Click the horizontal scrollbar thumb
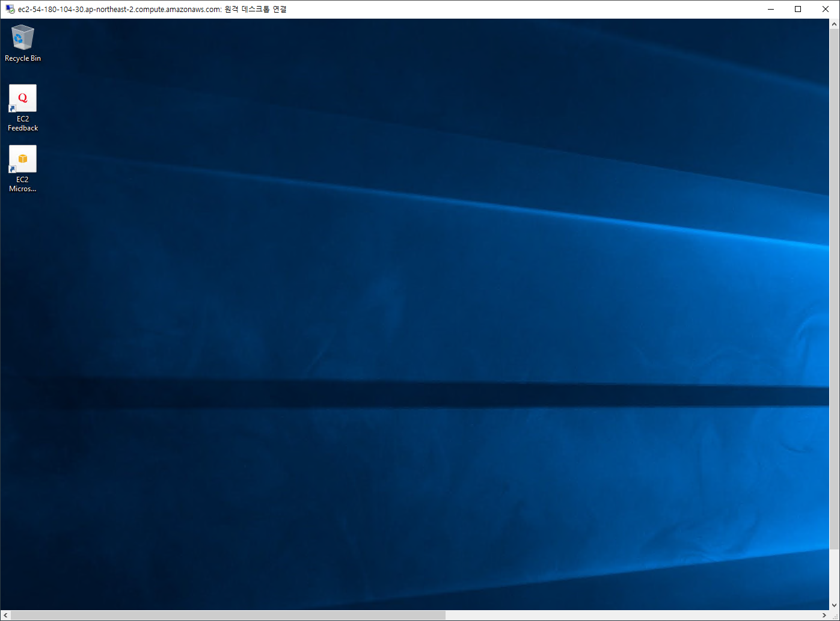Screen dimensions: 840x621 tap(228, 615)
